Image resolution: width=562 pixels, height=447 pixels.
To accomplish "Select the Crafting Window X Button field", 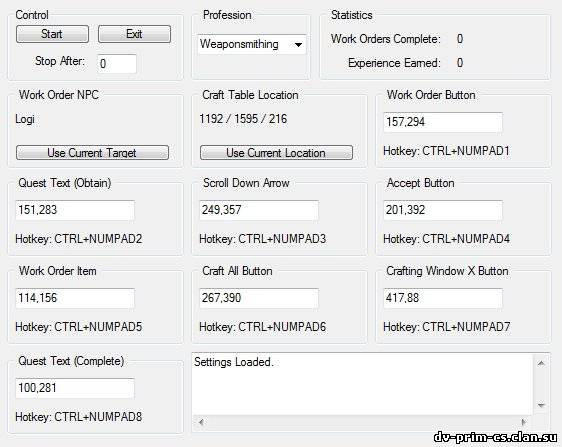I will click(443, 298).
